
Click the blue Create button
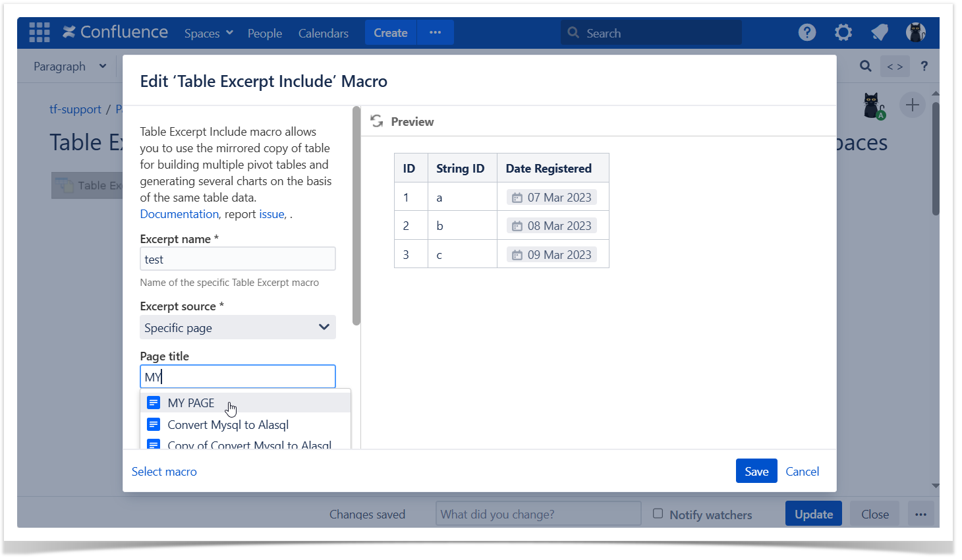tap(391, 33)
